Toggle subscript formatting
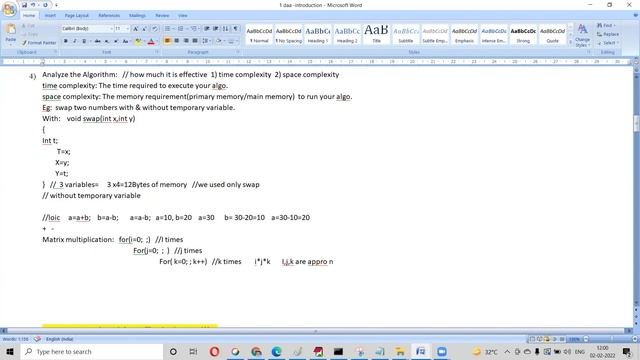The height and width of the screenshot is (360, 640). [107, 41]
